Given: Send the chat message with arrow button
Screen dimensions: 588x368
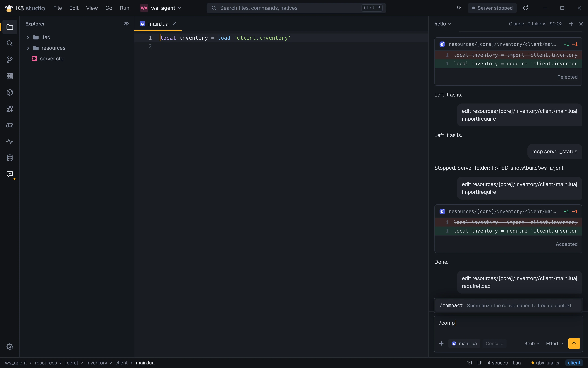Looking at the screenshot, I should pyautogui.click(x=574, y=343).
